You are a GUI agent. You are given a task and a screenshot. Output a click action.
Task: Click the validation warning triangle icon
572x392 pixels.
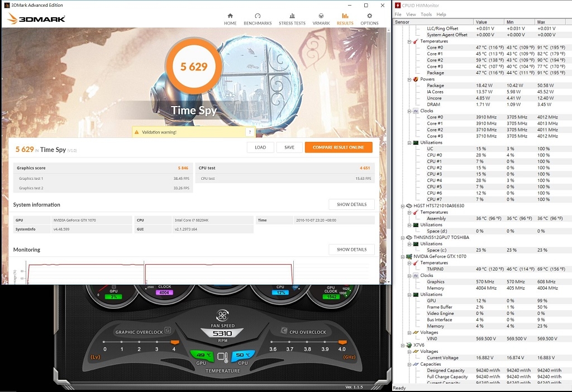[x=137, y=132]
